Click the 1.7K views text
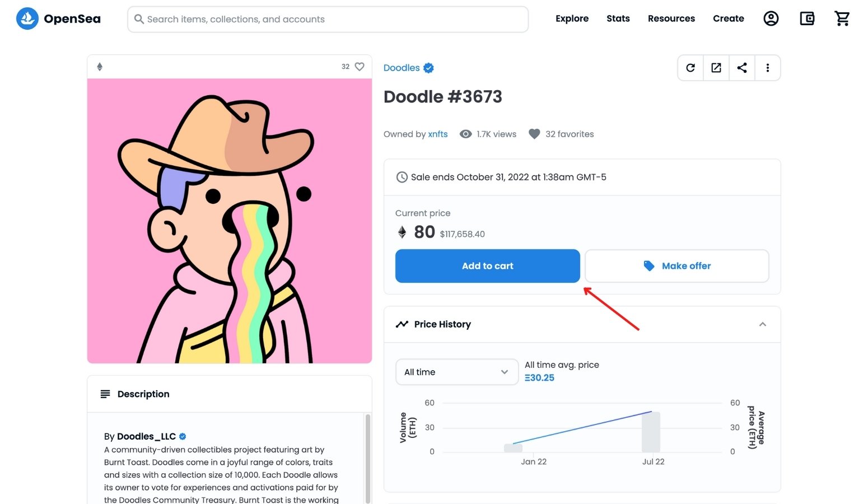This screenshot has height=504, width=868. [497, 134]
